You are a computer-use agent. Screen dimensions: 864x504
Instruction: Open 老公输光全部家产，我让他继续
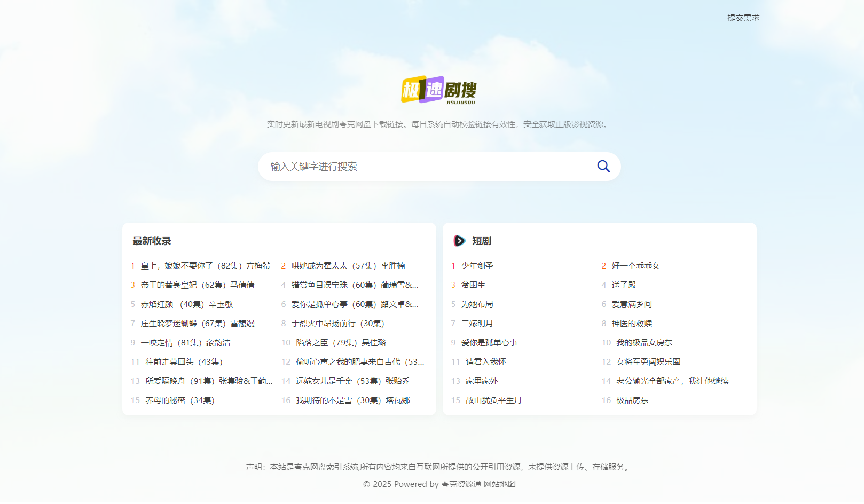point(673,381)
